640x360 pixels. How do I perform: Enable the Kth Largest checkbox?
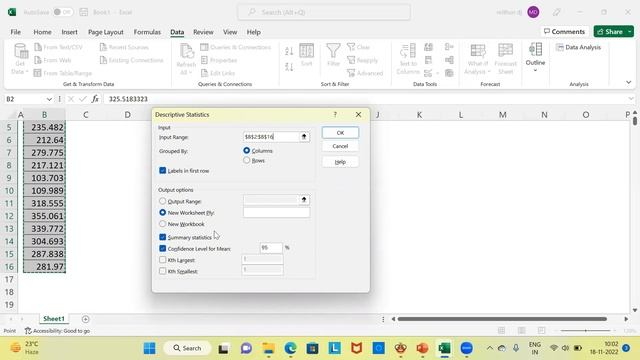click(162, 260)
